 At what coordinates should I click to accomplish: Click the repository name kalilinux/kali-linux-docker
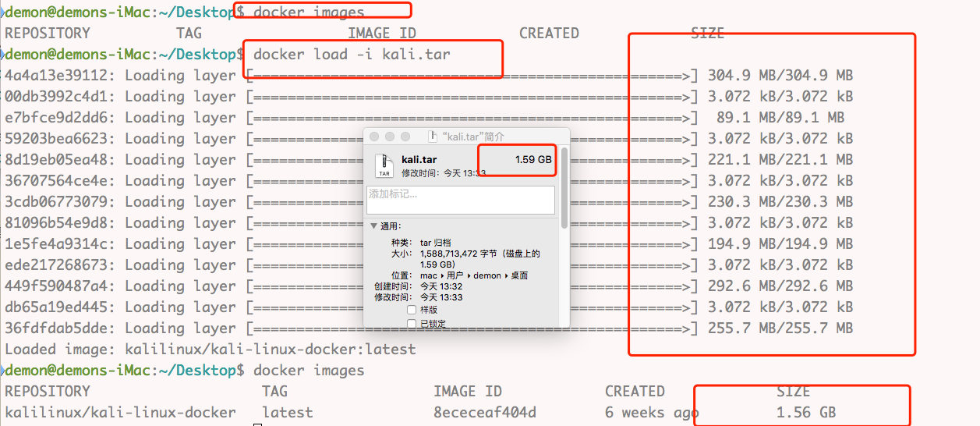click(120, 413)
